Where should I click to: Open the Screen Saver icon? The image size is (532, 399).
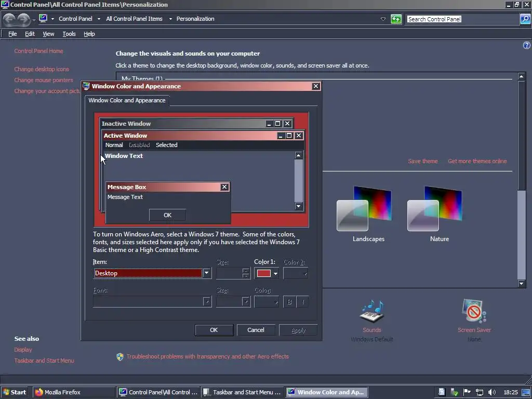[474, 312]
